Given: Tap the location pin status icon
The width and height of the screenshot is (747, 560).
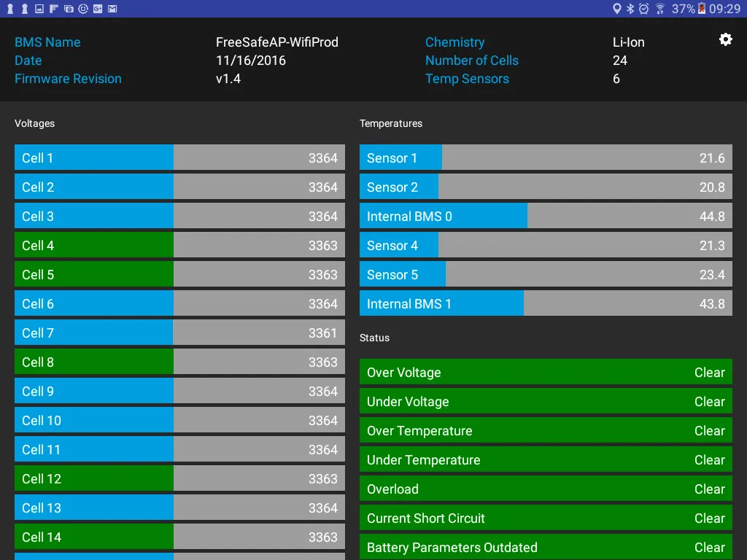Looking at the screenshot, I should (617, 9).
